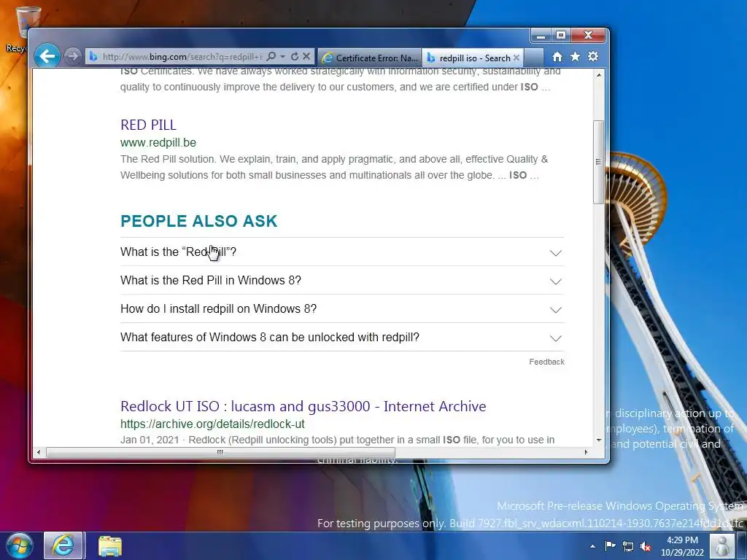Click the PEOPLE ALSO ASK heading

click(x=198, y=221)
